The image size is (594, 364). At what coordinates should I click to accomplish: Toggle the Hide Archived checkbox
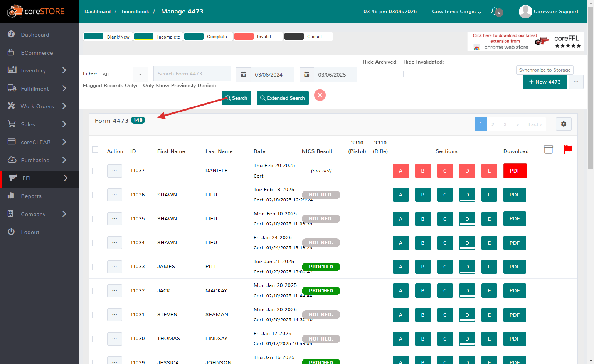[x=366, y=74]
